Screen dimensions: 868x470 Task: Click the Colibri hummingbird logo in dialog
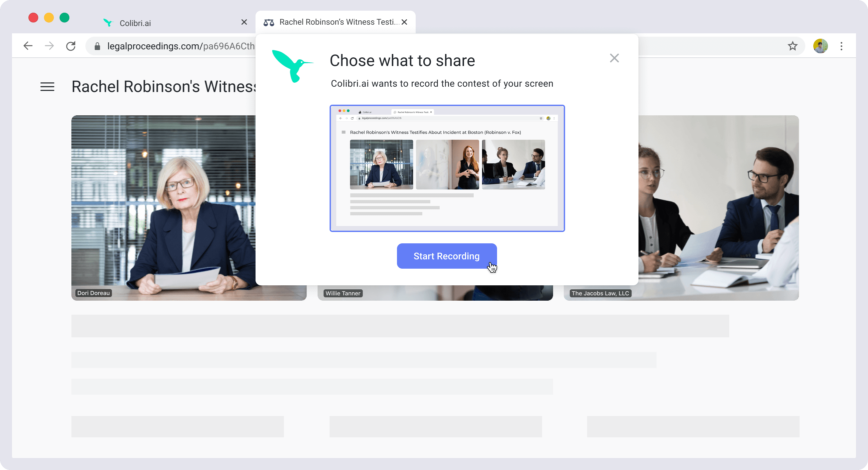[293, 66]
